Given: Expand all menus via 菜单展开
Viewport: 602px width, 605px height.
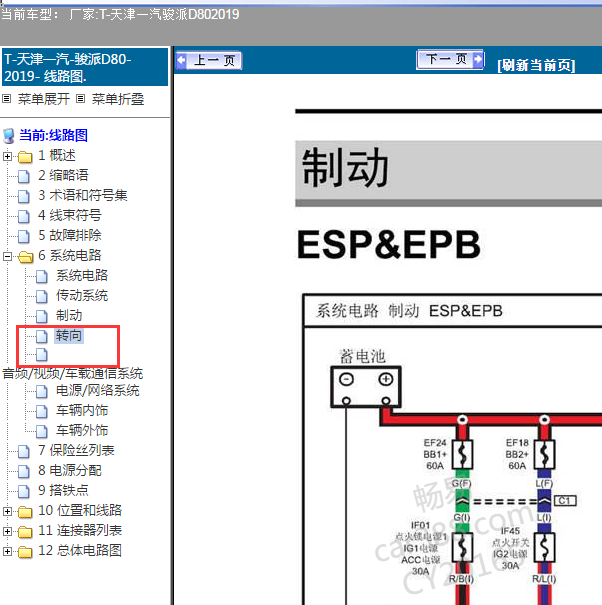Looking at the screenshot, I should pyautogui.click(x=44, y=99).
